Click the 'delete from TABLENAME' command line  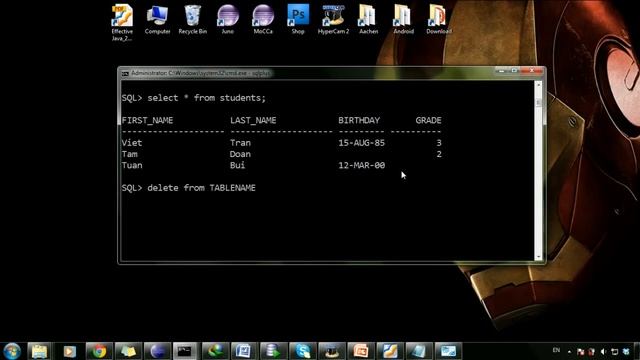coord(189,188)
